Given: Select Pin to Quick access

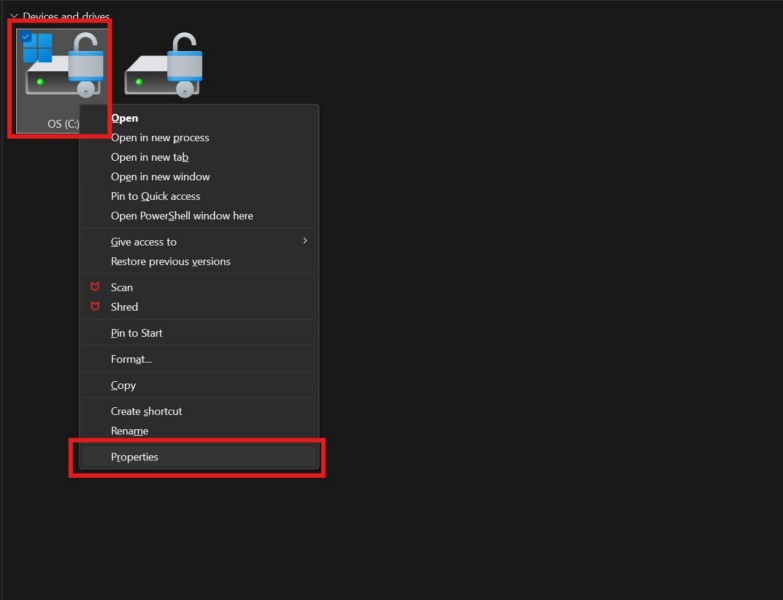Looking at the screenshot, I should pyautogui.click(x=199, y=196).
